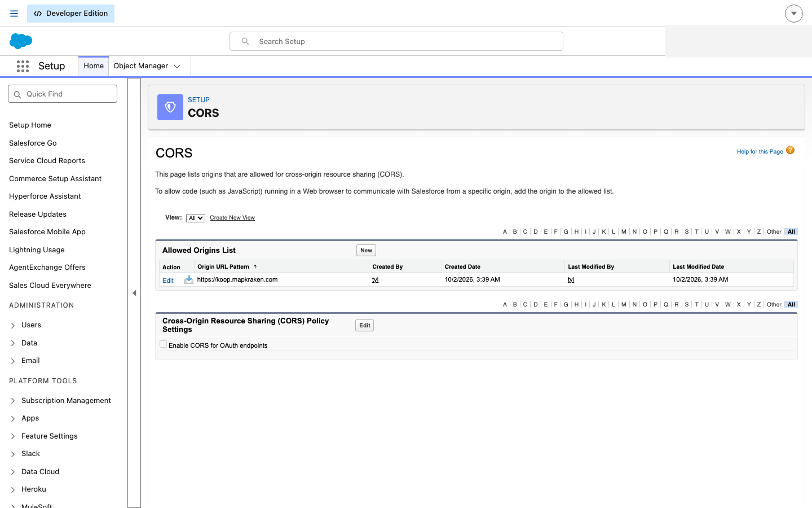Expand the Users tree node
Viewport: 812px width, 508px height.
pyautogui.click(x=13, y=326)
